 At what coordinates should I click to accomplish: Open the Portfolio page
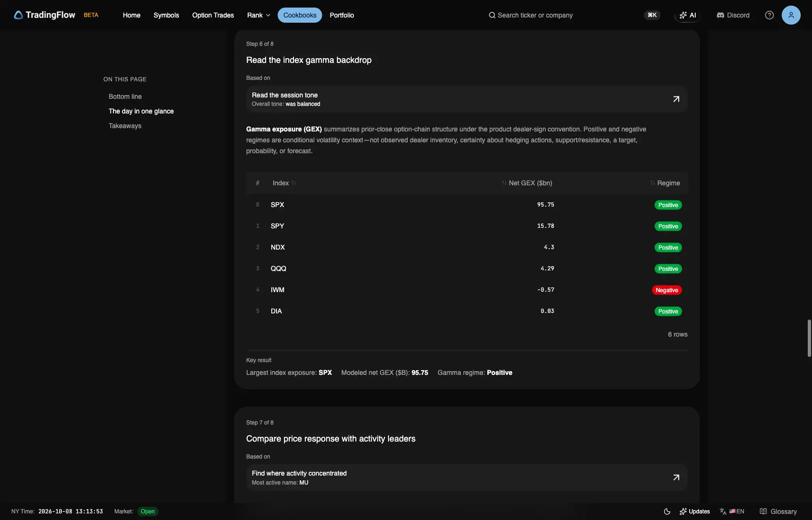click(342, 15)
